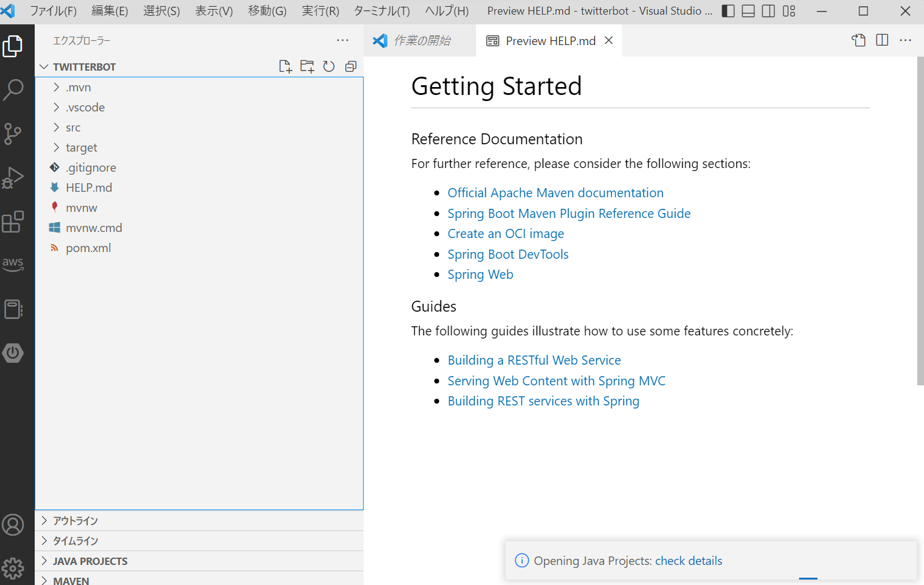Open the 選択(S) menu
924x585 pixels.
click(x=161, y=11)
